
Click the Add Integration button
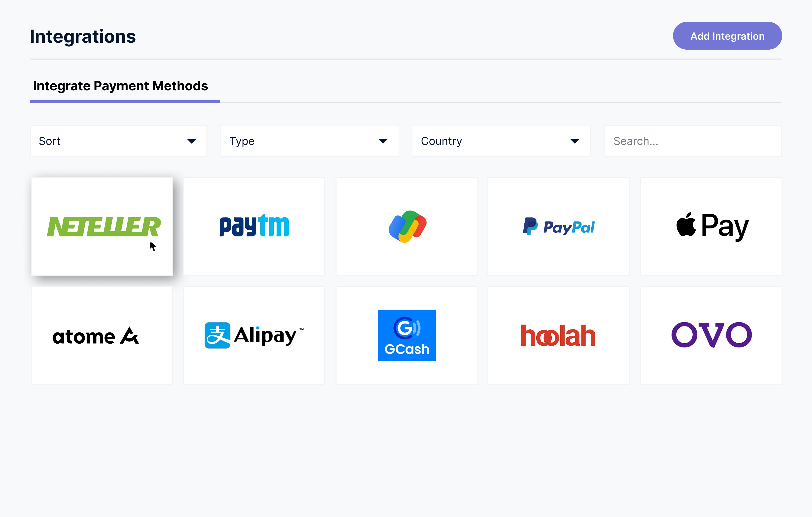click(x=728, y=36)
